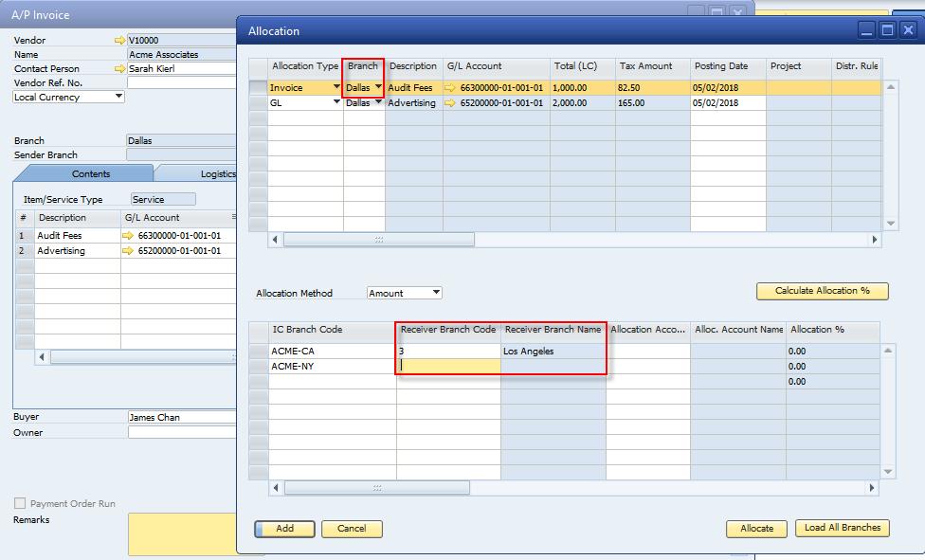The height and width of the screenshot is (560, 925).
Task: Click into the Vendor Ref. No. field
Action: click(x=180, y=82)
